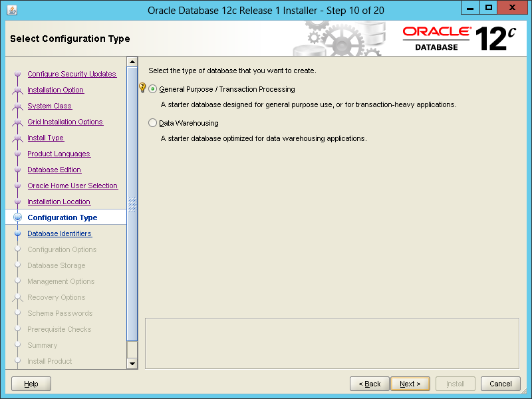This screenshot has height=399, width=532.
Task: Go to the System Class step
Action: 49,106
